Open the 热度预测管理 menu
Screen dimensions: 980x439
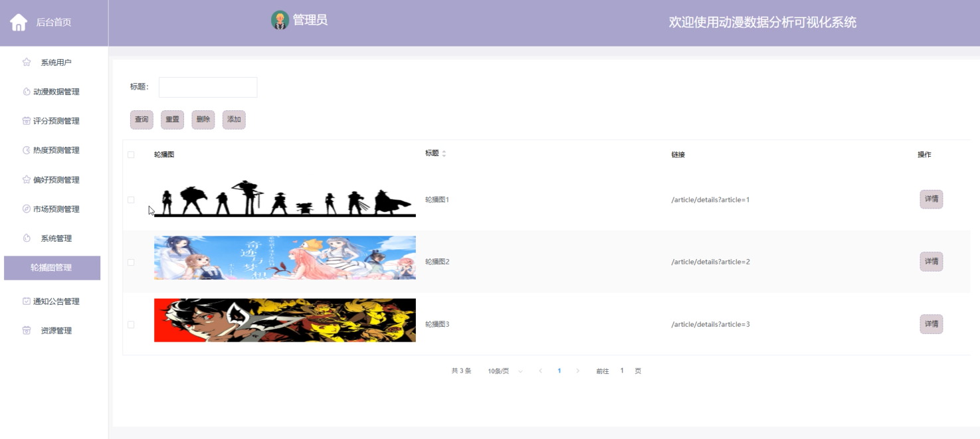click(56, 150)
